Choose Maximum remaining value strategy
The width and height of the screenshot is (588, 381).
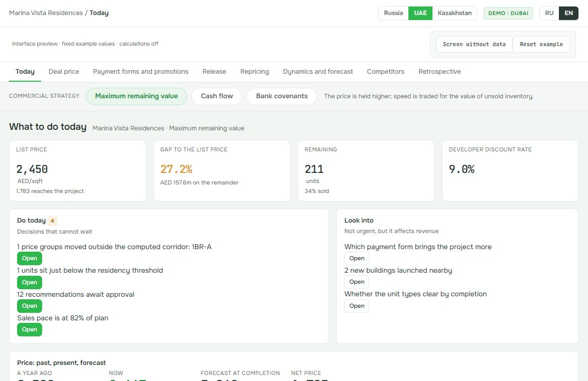point(136,96)
